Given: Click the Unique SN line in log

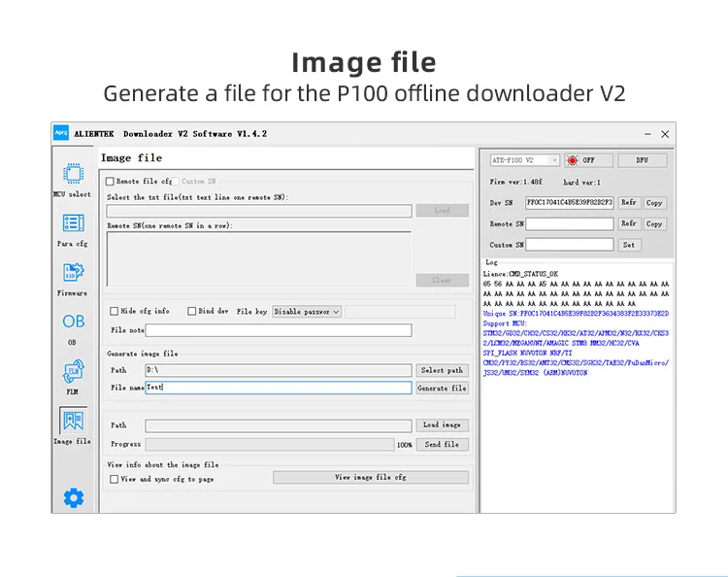Looking at the screenshot, I should [x=576, y=314].
